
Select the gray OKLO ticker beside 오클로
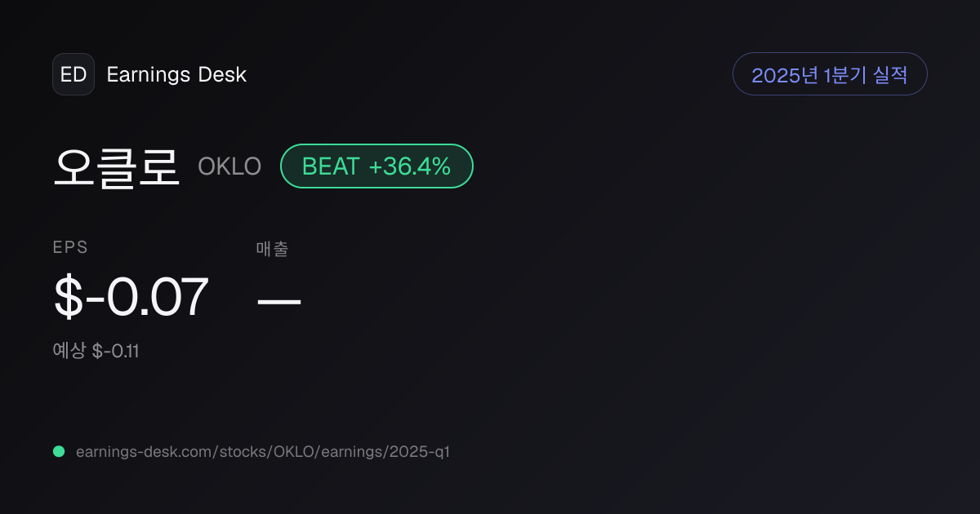click(x=229, y=166)
